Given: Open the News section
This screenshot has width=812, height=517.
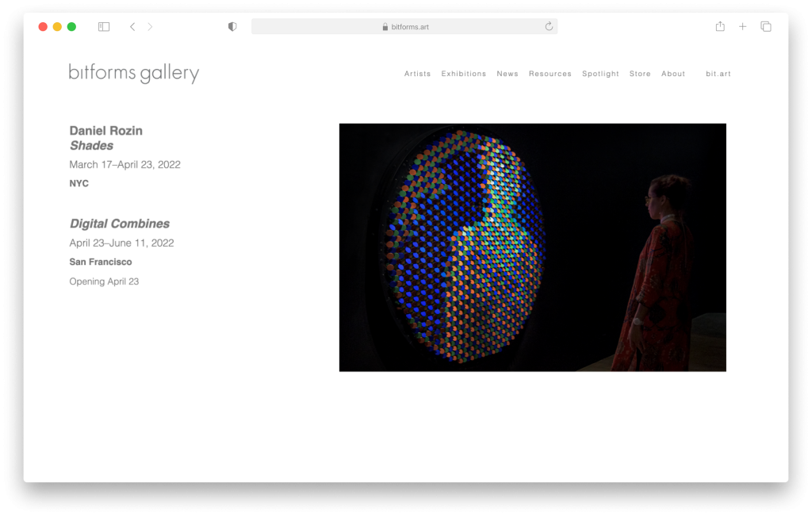Looking at the screenshot, I should coord(507,74).
